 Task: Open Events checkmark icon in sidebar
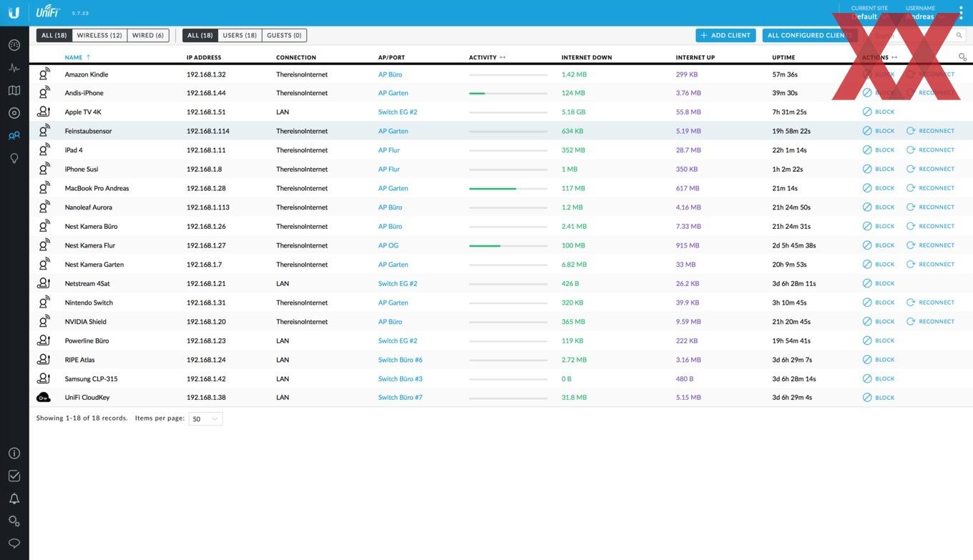coord(14,476)
